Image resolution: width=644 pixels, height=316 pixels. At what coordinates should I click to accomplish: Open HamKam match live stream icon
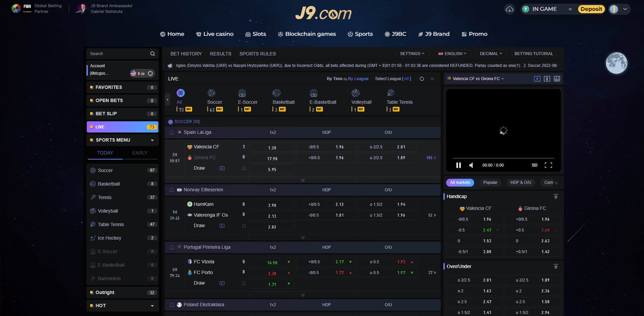[222, 226]
